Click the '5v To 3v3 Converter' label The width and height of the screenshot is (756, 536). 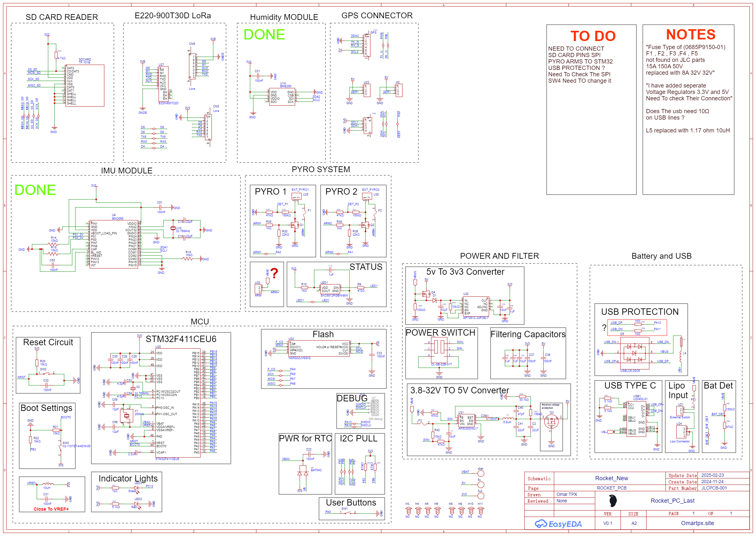point(465,272)
